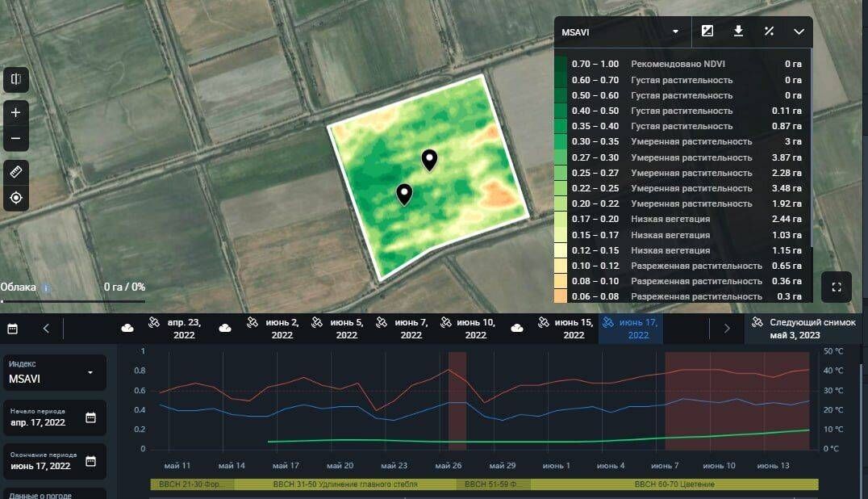Image resolution: width=868 pixels, height=499 pixels.
Task: Open Окончание периода date field
Action: [x=54, y=461]
